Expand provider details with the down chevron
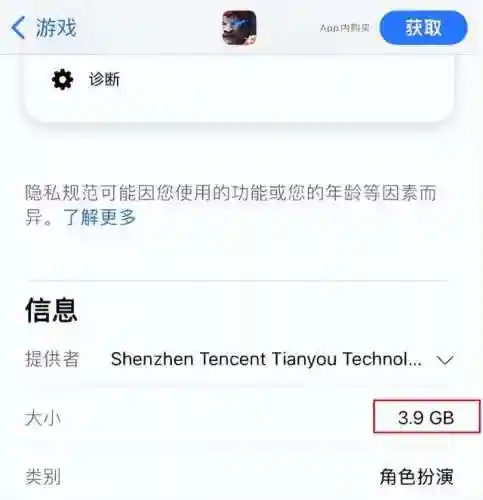This screenshot has height=500, width=483. (x=445, y=360)
